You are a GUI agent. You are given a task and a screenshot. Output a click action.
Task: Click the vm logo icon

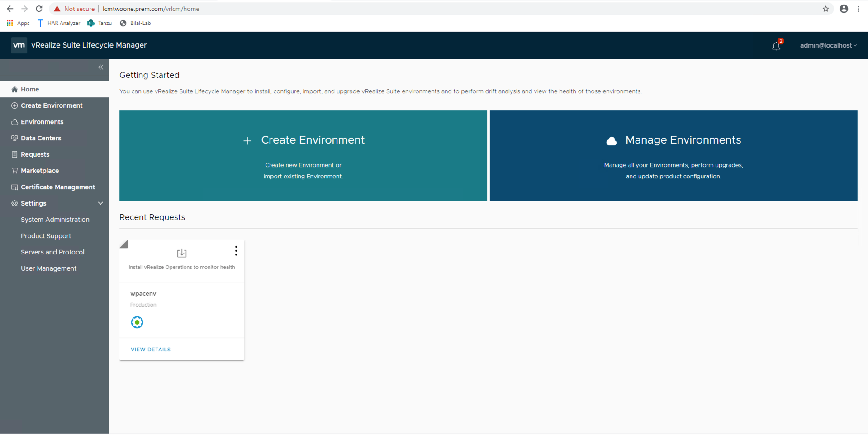(x=19, y=45)
